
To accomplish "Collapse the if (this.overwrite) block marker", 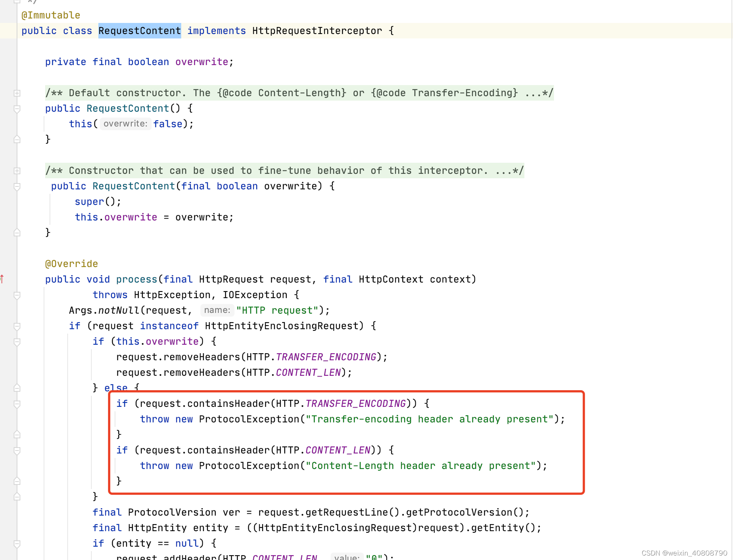I will click(x=17, y=342).
